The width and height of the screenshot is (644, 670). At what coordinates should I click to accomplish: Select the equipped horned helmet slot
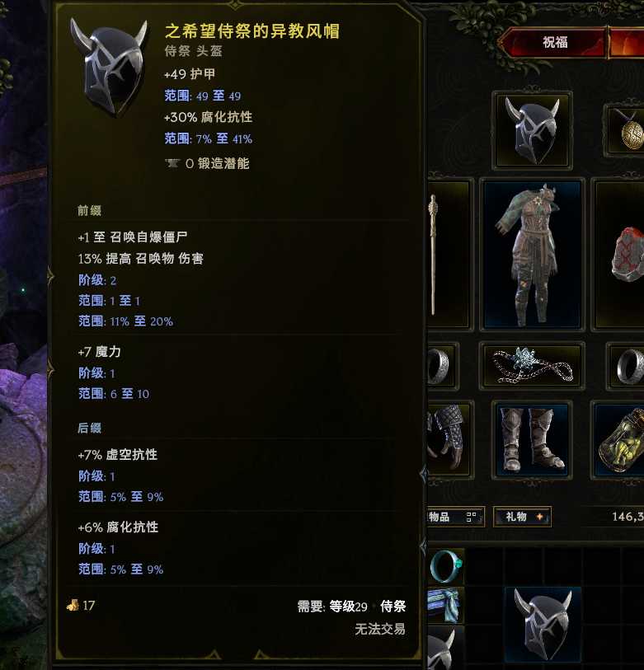click(532, 130)
